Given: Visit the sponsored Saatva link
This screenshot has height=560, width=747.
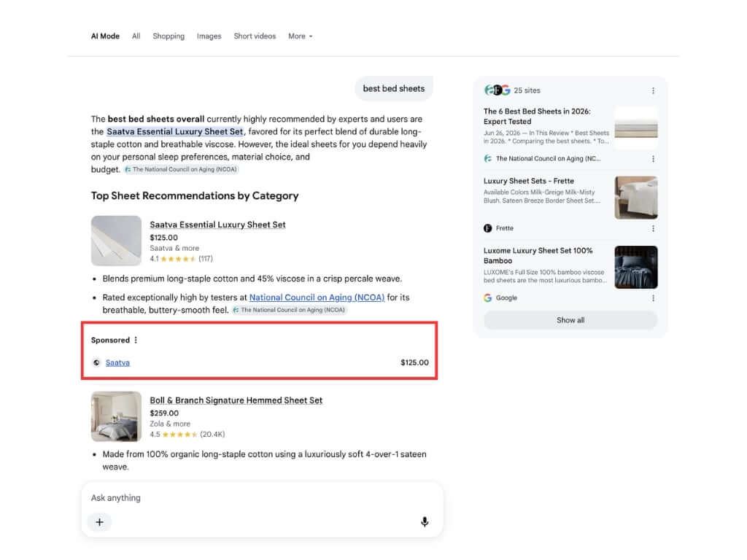Looking at the screenshot, I should point(117,363).
